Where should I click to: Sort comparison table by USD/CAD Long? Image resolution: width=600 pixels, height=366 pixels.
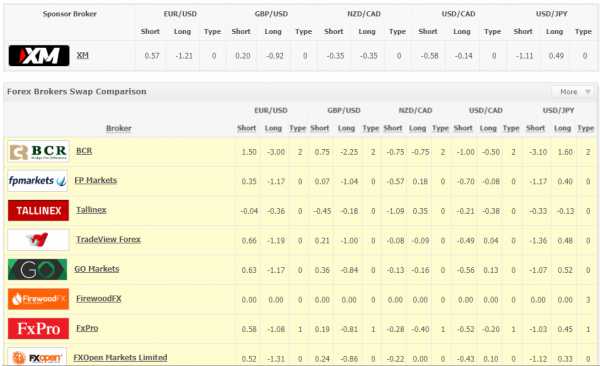(x=488, y=128)
